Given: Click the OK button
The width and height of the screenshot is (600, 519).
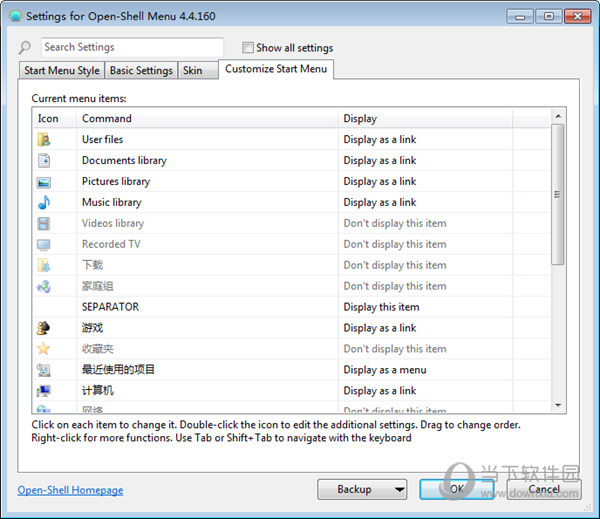Looking at the screenshot, I should [x=457, y=489].
